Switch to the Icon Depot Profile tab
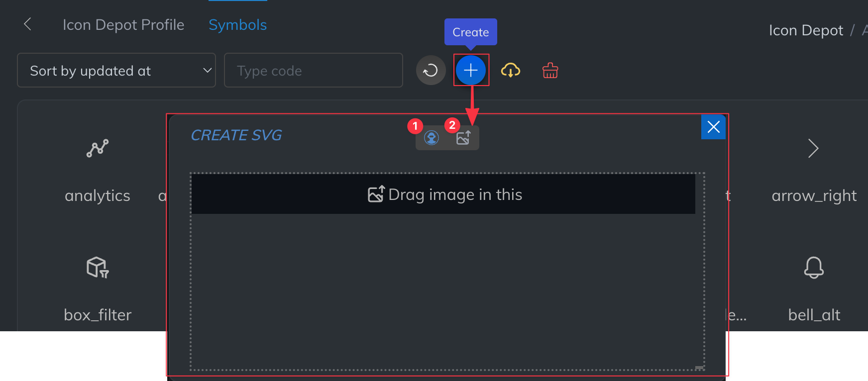The width and height of the screenshot is (868, 381). point(123,25)
